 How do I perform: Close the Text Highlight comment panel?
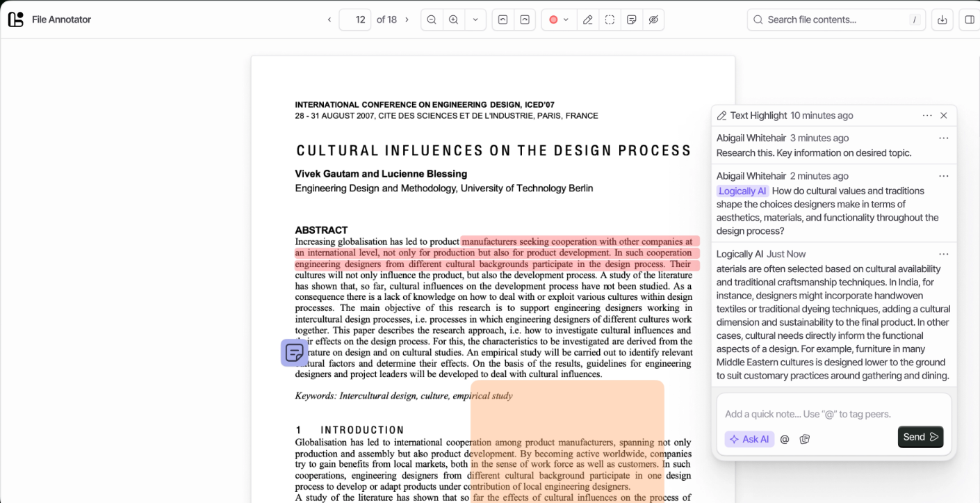[x=944, y=115]
